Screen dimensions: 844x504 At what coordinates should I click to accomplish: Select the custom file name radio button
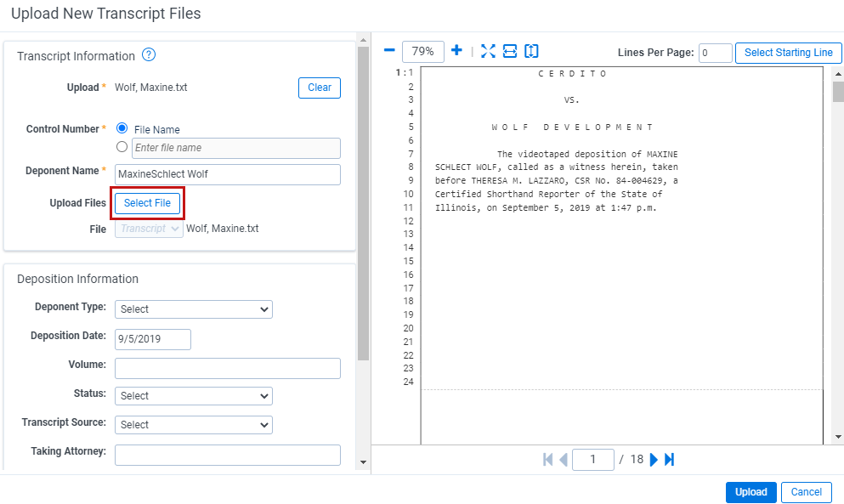coord(122,146)
